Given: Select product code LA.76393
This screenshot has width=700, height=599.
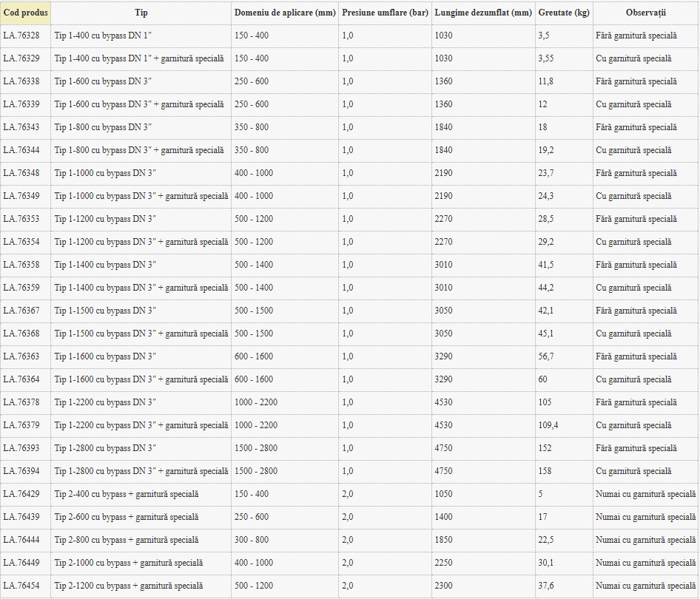Looking at the screenshot, I should pos(21,448).
